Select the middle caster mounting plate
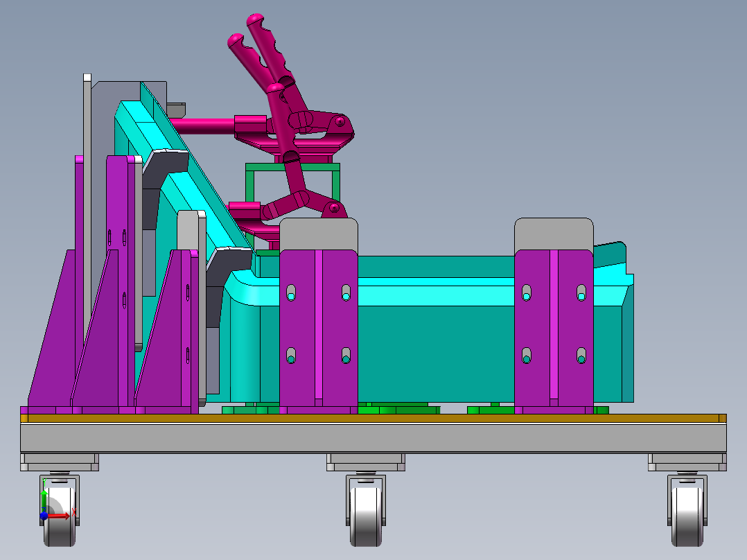Viewport: 747px width, 560px height. 365,462
